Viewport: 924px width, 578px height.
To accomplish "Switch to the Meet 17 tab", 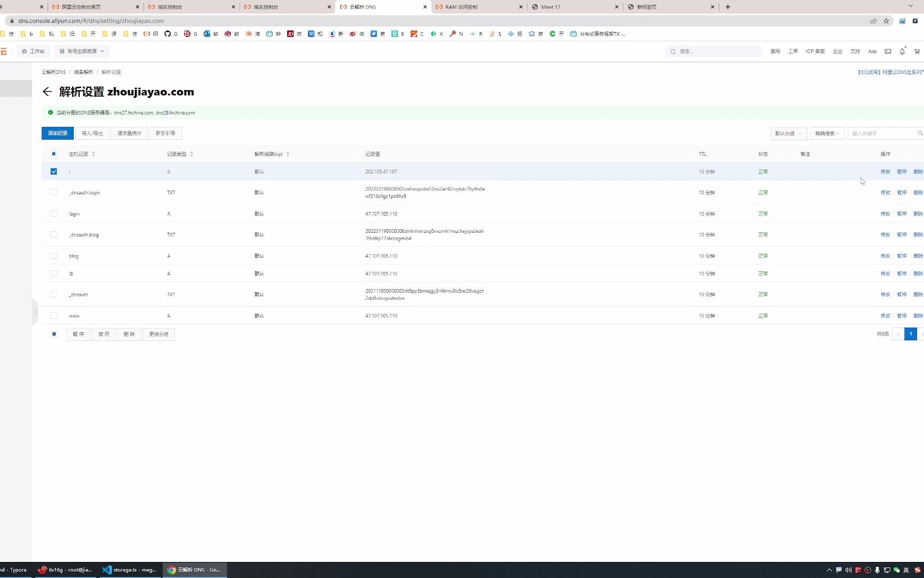I will coord(575,7).
